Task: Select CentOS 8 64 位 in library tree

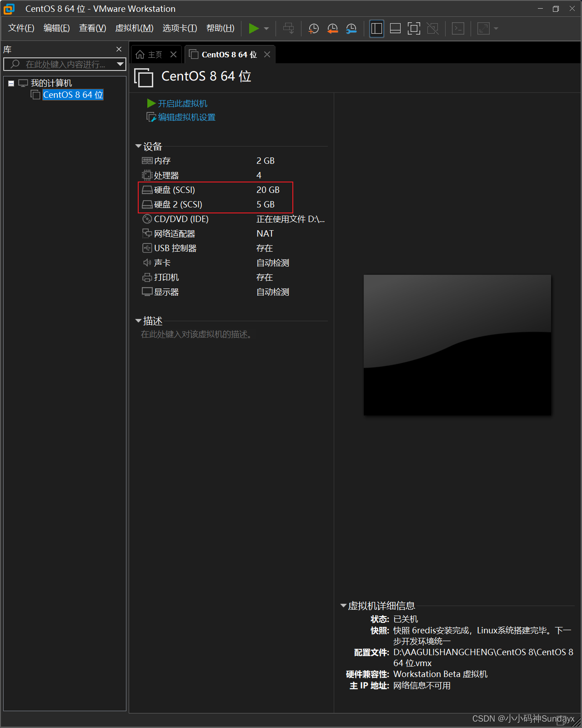Action: pyautogui.click(x=73, y=95)
